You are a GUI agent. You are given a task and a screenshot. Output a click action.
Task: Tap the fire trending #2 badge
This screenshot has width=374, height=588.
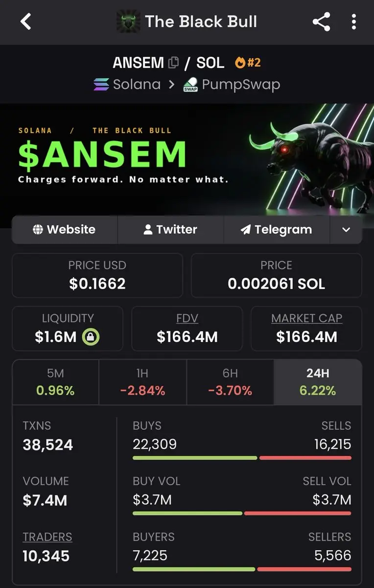pyautogui.click(x=248, y=63)
